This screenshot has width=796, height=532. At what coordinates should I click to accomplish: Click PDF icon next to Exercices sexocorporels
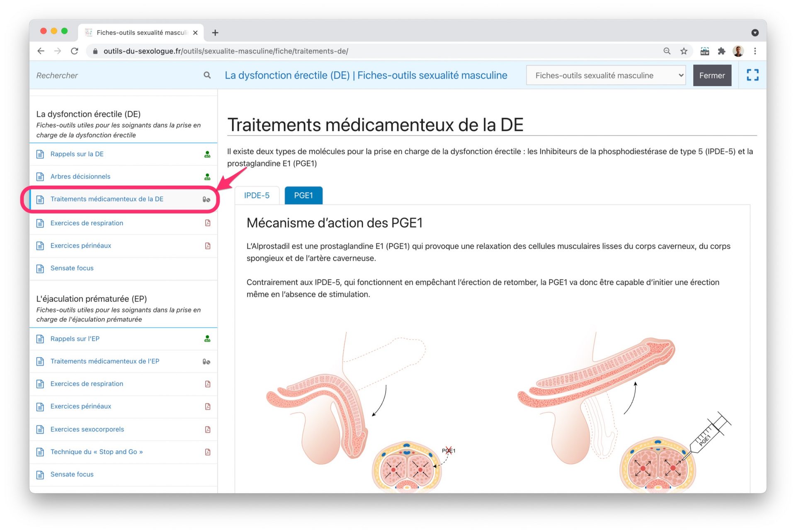[208, 429]
